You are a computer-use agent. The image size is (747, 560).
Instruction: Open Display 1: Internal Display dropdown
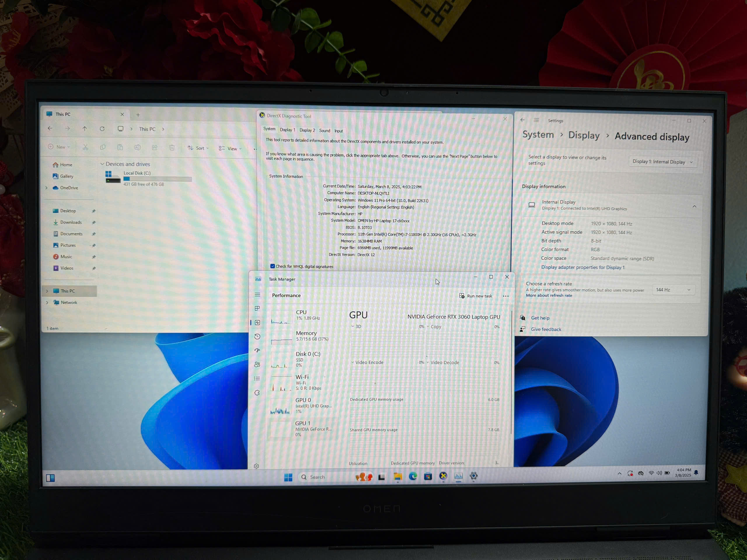(663, 162)
